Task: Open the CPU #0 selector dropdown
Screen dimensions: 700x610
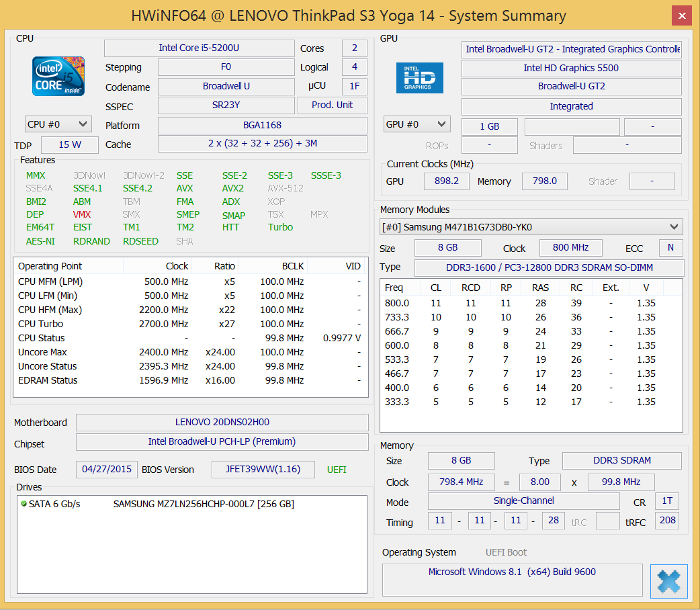Action: 58,124
